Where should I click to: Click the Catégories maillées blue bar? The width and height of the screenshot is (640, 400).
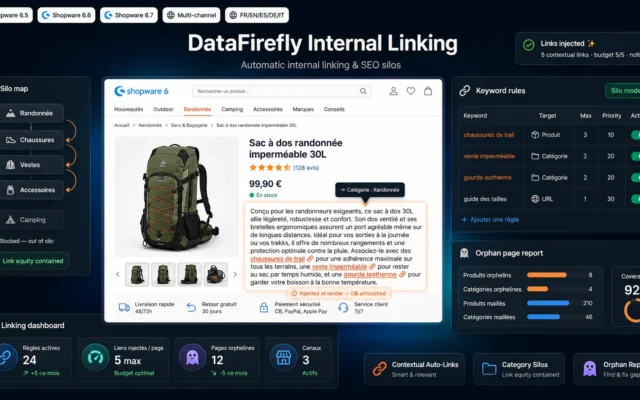543,317
